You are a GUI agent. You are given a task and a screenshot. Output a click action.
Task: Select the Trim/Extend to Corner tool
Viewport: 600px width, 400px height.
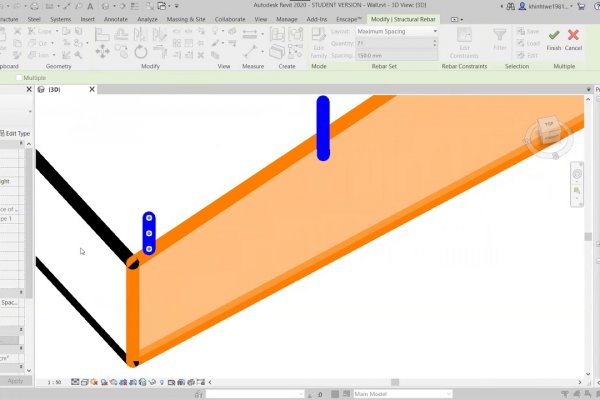(x=160, y=52)
